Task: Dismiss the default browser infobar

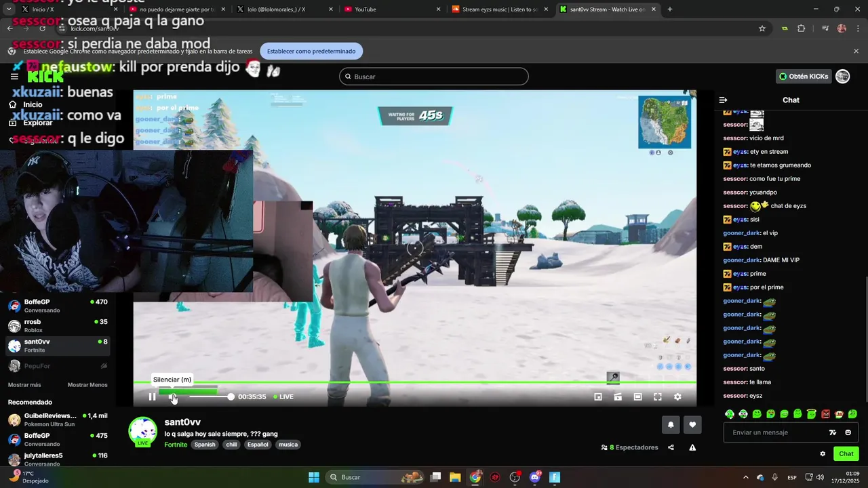Action: [856, 52]
